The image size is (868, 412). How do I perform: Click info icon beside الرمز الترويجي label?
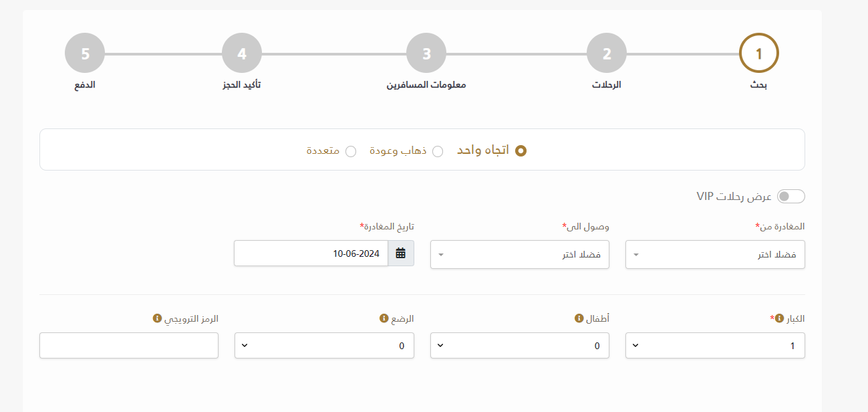[158, 319]
